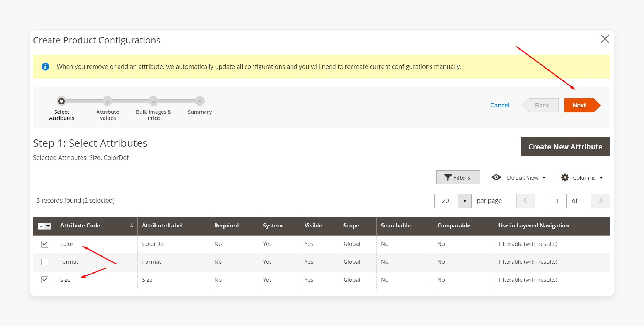Click 'Selected Attributes: Size, ColorDef' text
This screenshot has width=644, height=326.
81,158
